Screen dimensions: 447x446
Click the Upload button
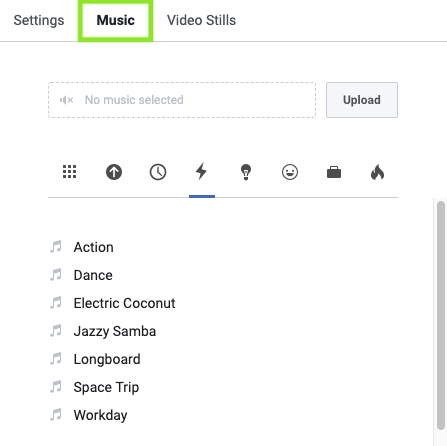click(362, 100)
